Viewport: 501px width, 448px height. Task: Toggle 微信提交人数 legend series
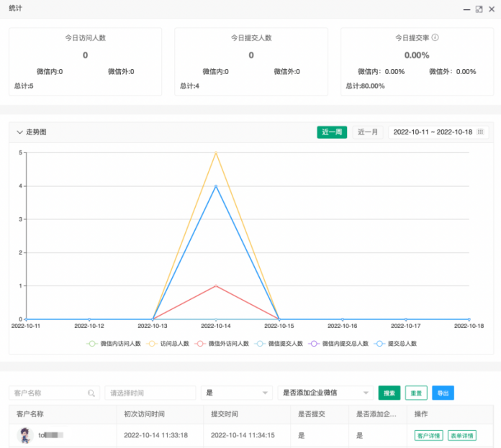(x=279, y=344)
